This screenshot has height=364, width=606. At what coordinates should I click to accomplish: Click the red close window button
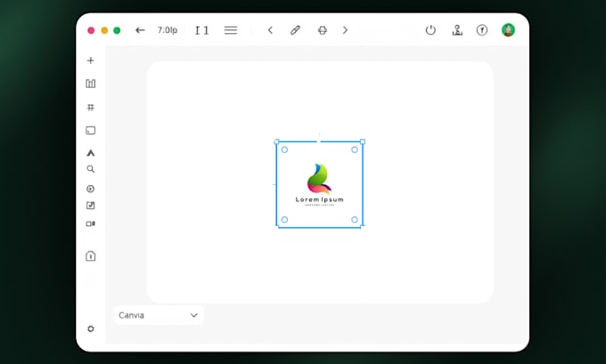[91, 30]
